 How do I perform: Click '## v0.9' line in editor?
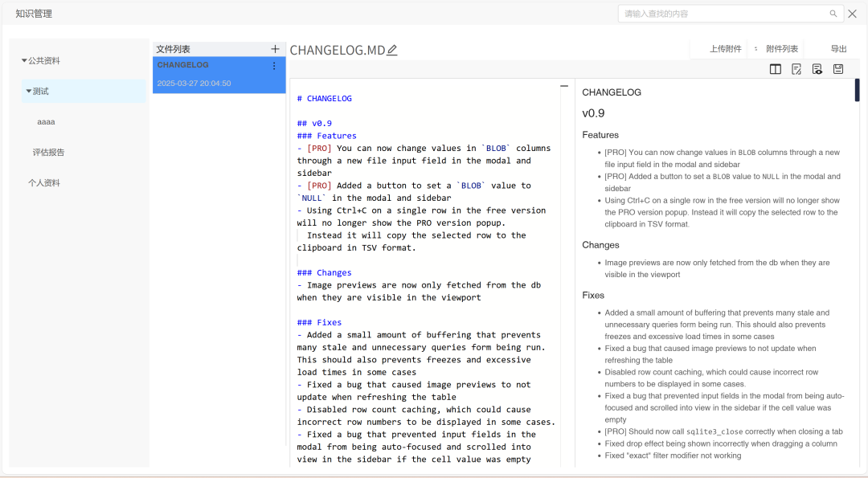(x=314, y=124)
